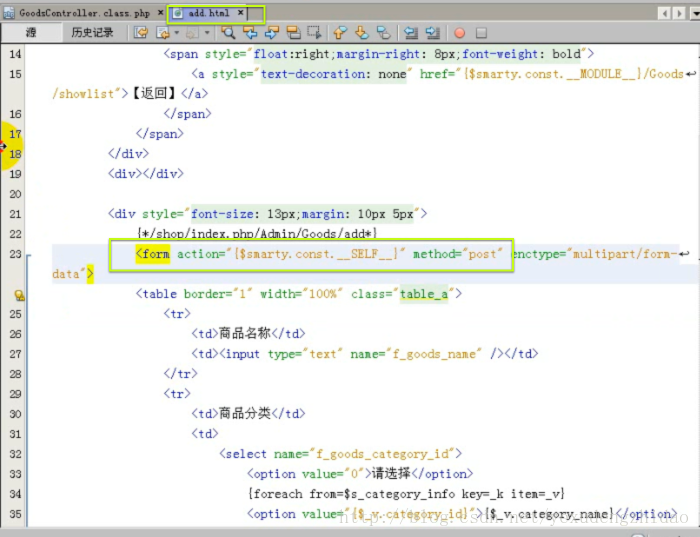The image size is (700, 537).
Task: Go to next search occurrence
Action: [x=271, y=33]
